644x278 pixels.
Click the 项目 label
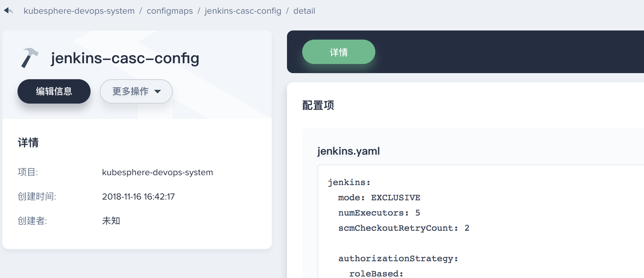pos(28,172)
